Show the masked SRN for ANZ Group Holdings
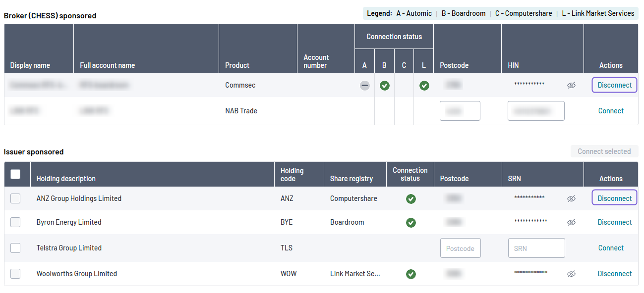The width and height of the screenshot is (644, 293). (571, 198)
